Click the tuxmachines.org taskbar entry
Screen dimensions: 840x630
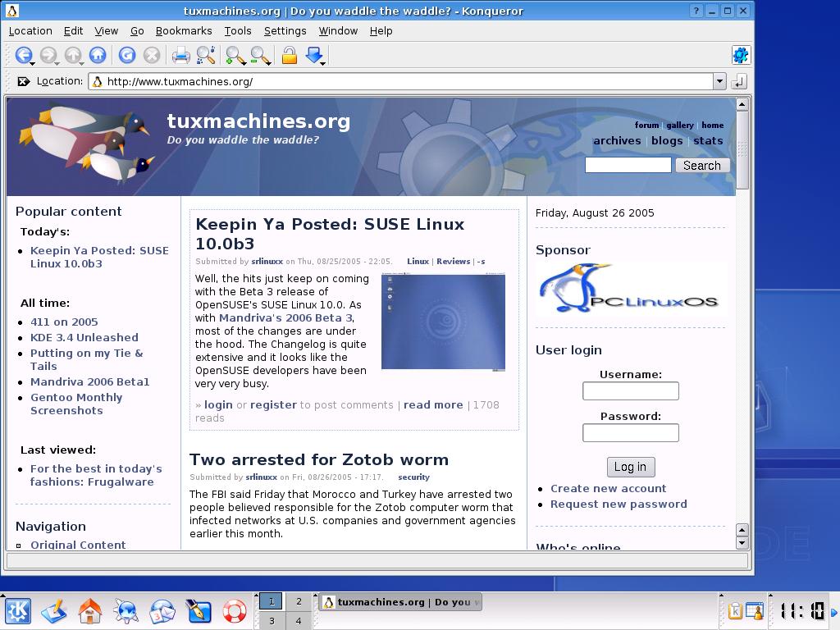click(401, 602)
